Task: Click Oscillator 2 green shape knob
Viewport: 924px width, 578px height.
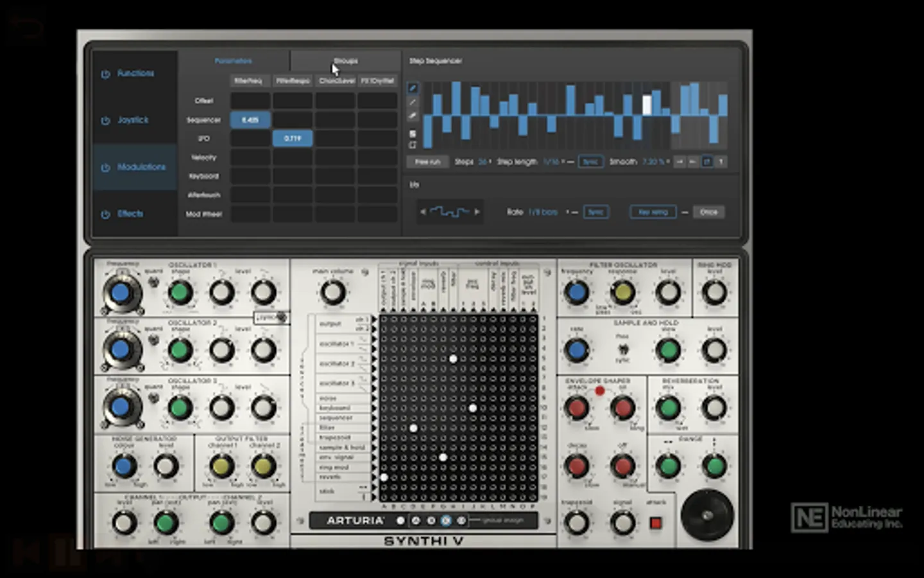Action: point(180,351)
